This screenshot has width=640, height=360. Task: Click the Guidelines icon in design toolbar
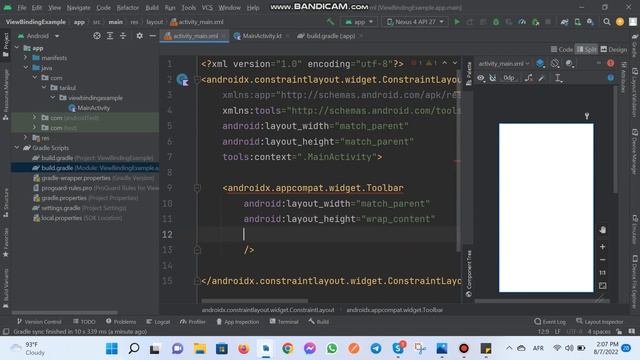pyautogui.click(x=558, y=78)
